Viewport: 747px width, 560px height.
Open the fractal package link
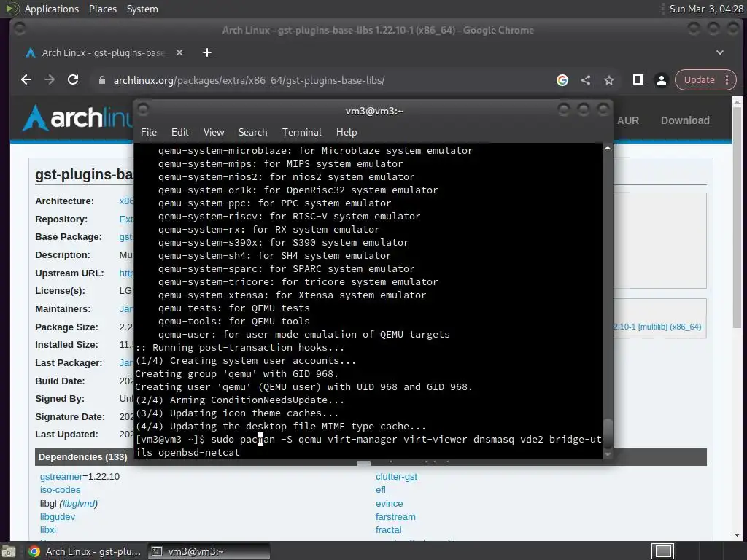(388, 530)
